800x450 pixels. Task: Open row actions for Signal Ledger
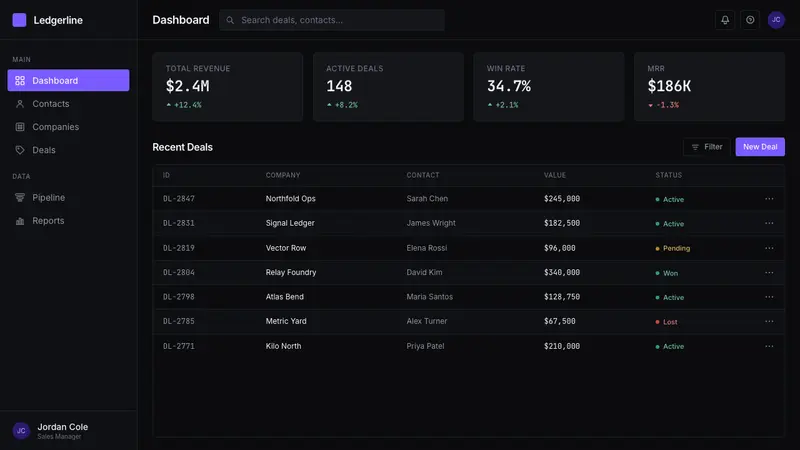769,223
